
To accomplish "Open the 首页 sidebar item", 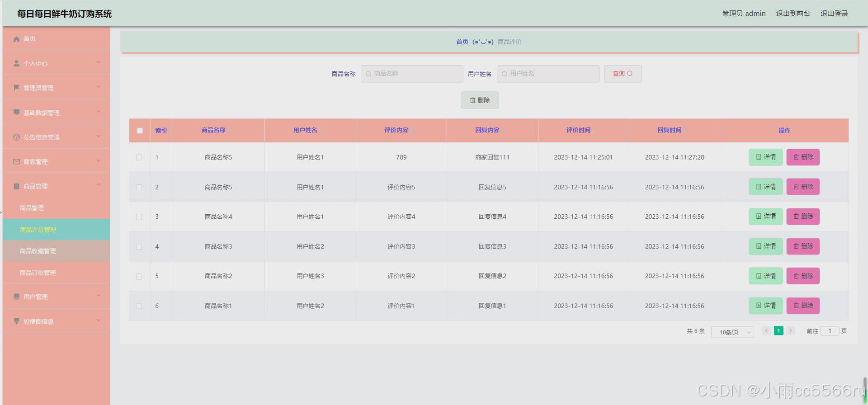I will [x=56, y=39].
